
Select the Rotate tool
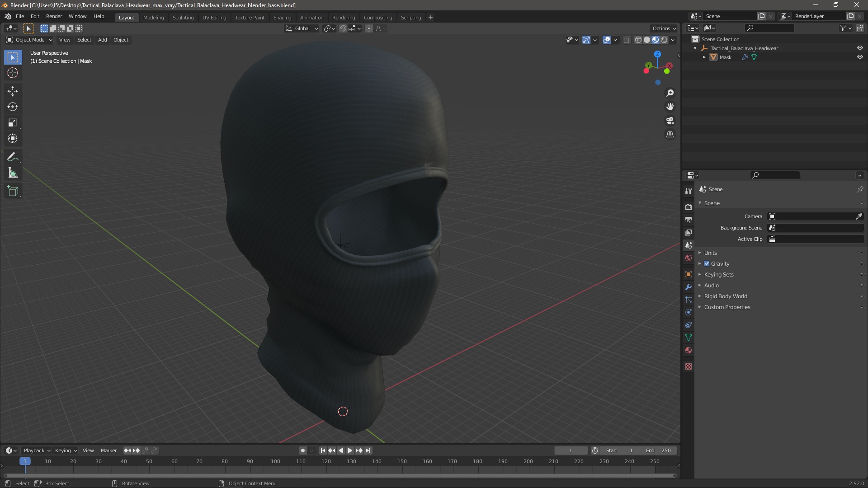(13, 107)
